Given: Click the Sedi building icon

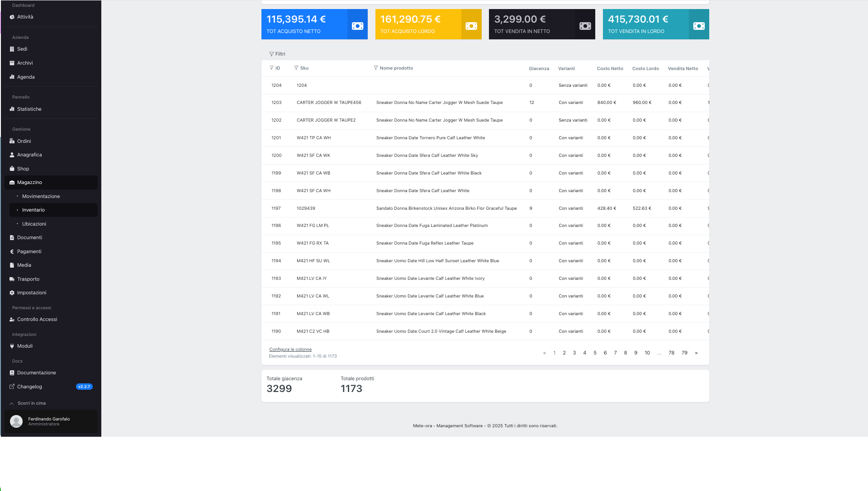Looking at the screenshot, I should coord(12,49).
